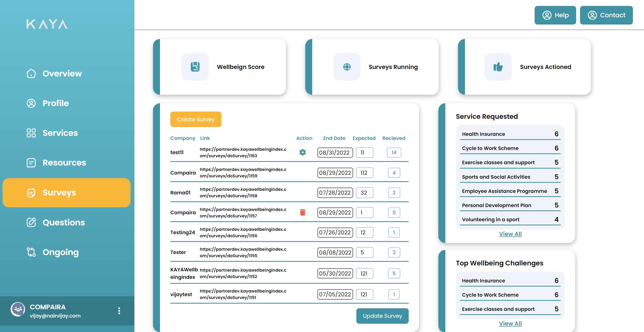This screenshot has height=332, width=644.
Task: Click View All under Service Requested
Action: coord(510,234)
